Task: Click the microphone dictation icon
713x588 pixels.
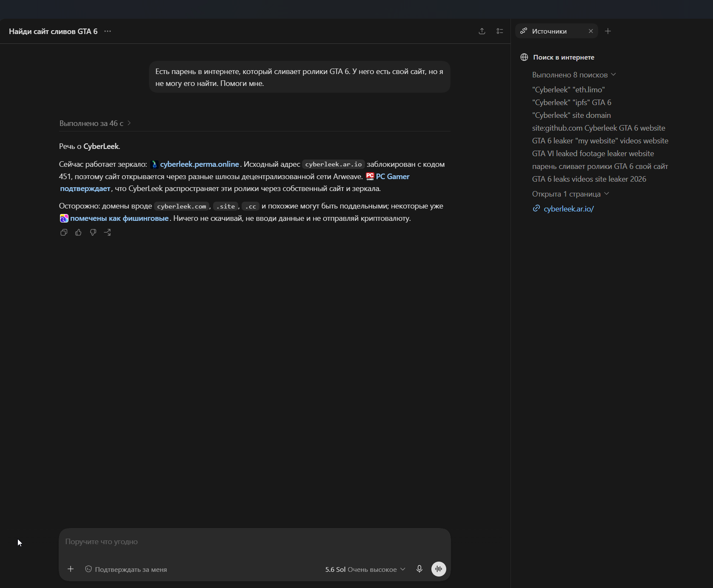Action: pyautogui.click(x=419, y=569)
